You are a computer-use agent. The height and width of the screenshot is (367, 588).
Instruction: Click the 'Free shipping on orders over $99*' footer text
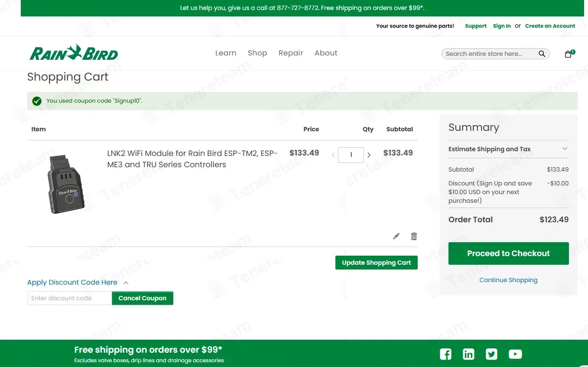[148, 350]
